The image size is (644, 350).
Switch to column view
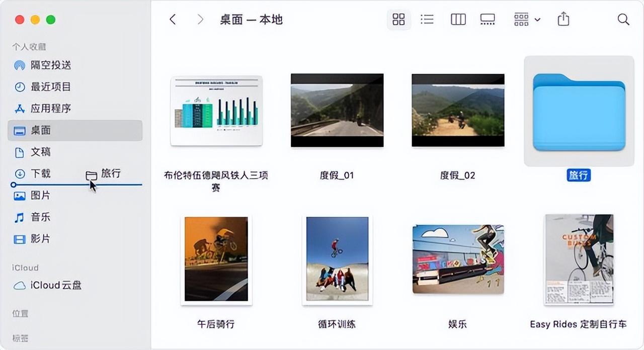coord(458,19)
